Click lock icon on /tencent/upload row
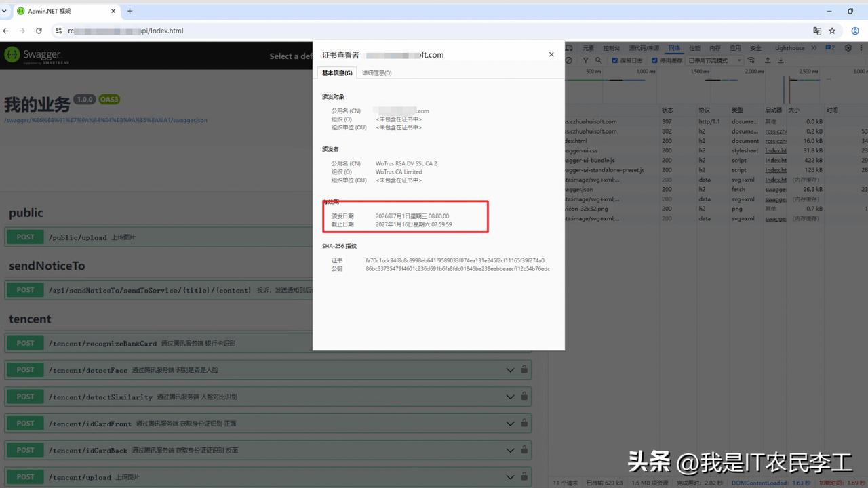868x488 pixels. (x=524, y=476)
